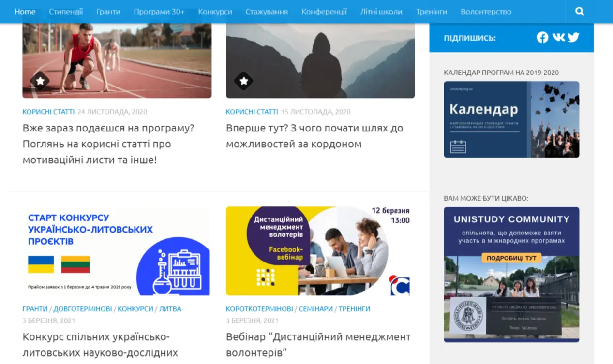The width and height of the screenshot is (613, 364).
Task: Open Стажування navigation item
Action: click(267, 12)
